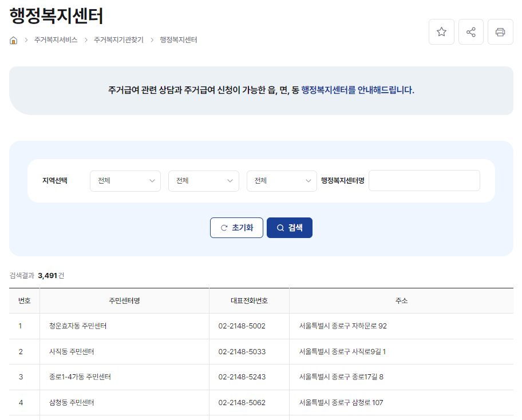
Task: Open the first 지역선택 region dropdown
Action: (125, 181)
